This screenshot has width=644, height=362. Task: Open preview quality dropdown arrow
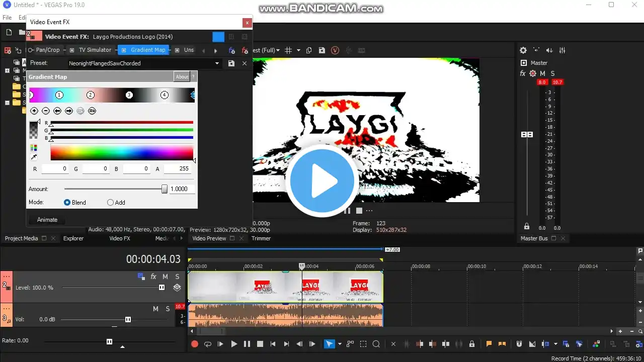pyautogui.click(x=278, y=50)
